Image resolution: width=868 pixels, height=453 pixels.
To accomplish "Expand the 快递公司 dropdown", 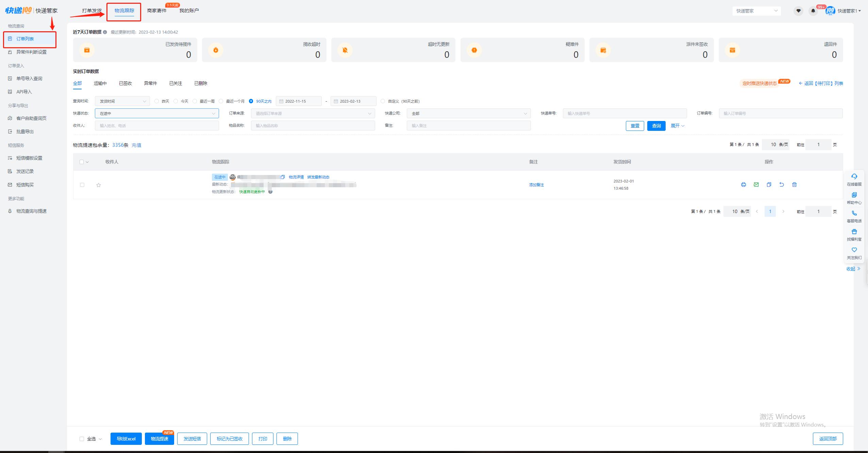I will [468, 114].
